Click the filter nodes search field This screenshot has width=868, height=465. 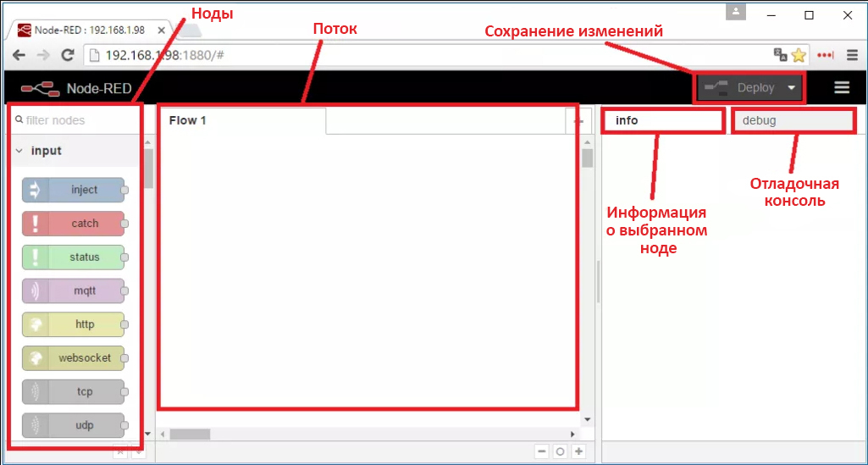76,120
